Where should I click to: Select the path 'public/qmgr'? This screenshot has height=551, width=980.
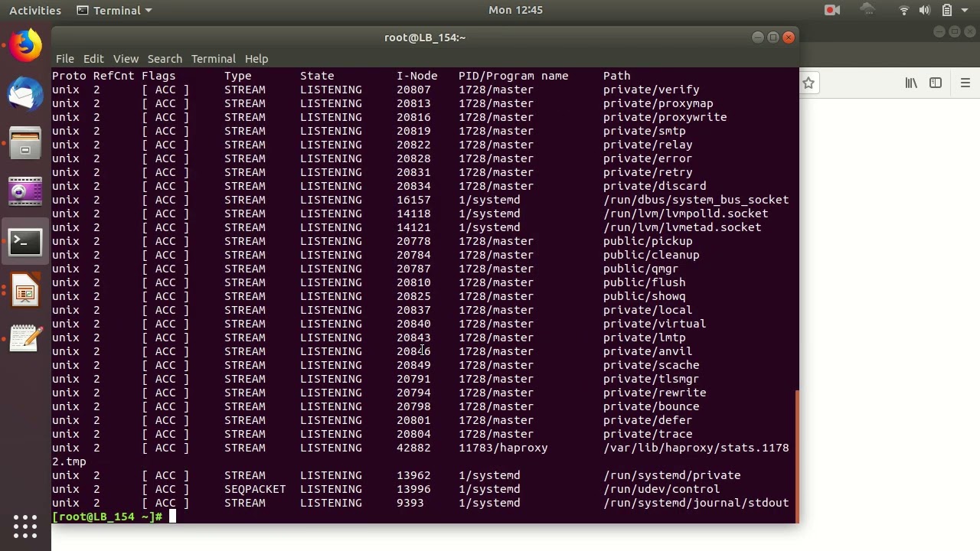641,269
